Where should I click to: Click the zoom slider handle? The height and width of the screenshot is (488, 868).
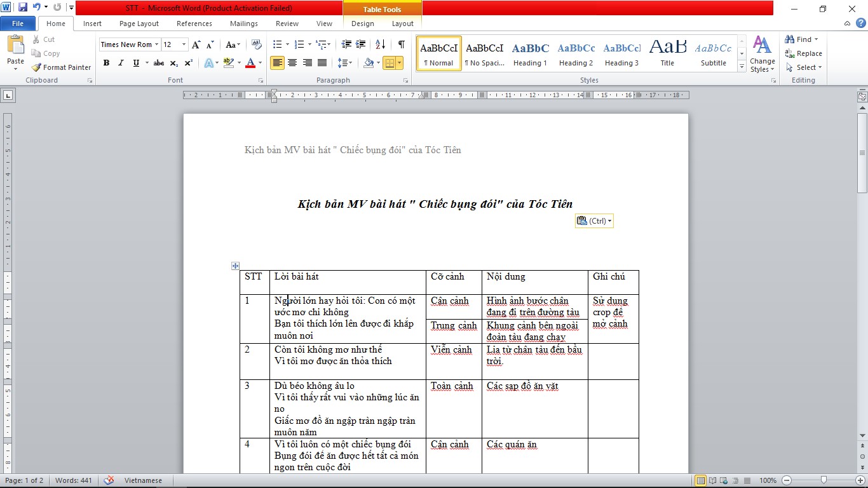coord(824,480)
